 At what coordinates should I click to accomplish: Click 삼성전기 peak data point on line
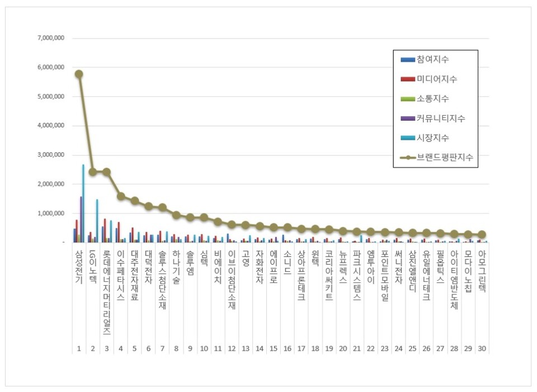pos(79,74)
